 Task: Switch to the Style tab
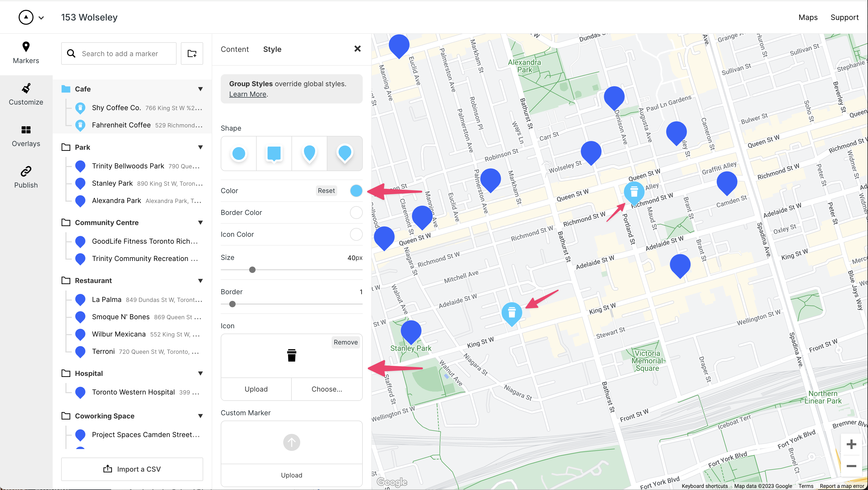tap(272, 49)
